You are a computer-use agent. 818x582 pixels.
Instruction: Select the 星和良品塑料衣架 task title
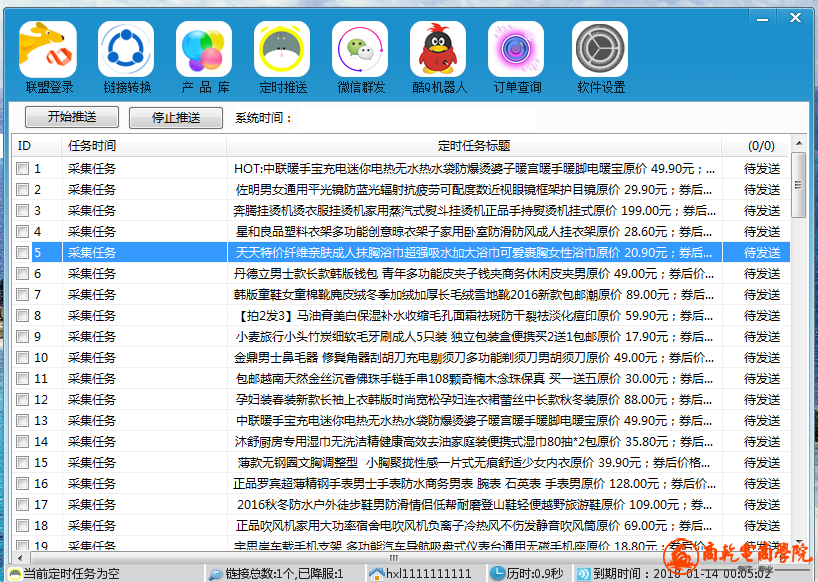(474, 232)
